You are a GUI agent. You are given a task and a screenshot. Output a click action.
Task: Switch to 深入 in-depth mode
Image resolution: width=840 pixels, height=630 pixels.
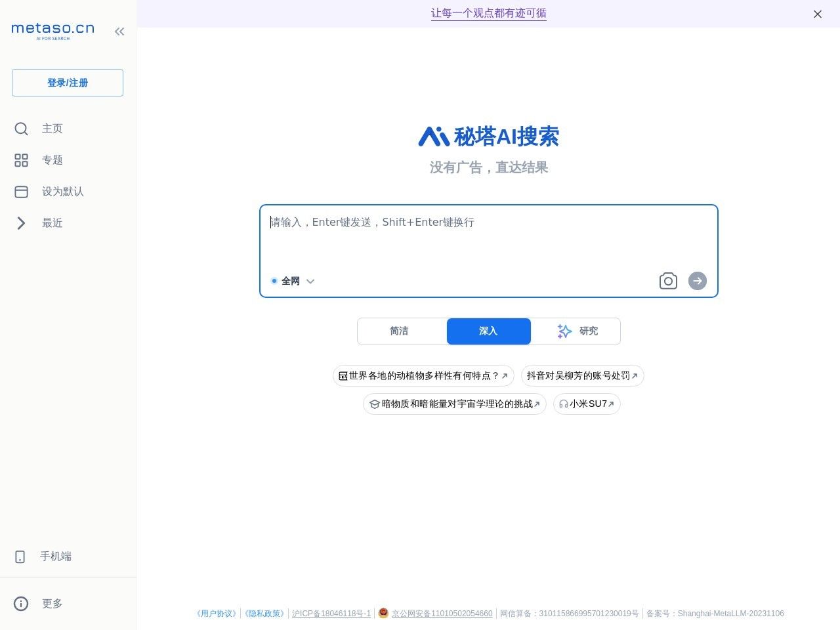tap(489, 331)
